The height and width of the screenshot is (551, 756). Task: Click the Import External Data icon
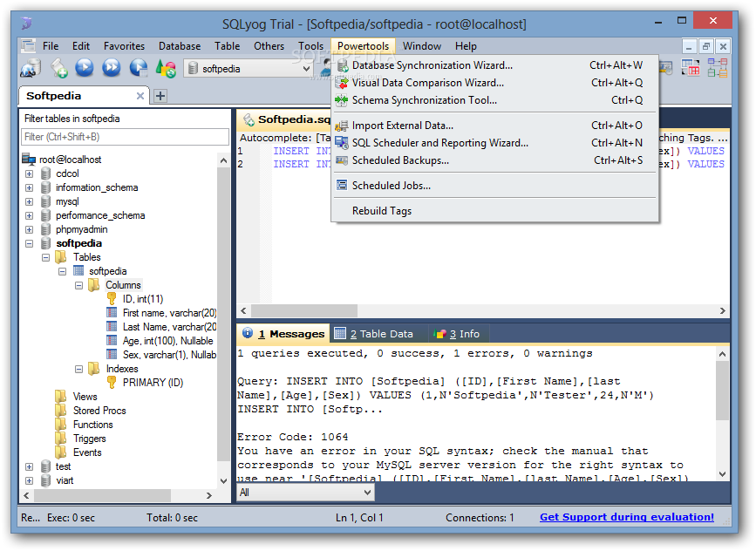[342, 126]
